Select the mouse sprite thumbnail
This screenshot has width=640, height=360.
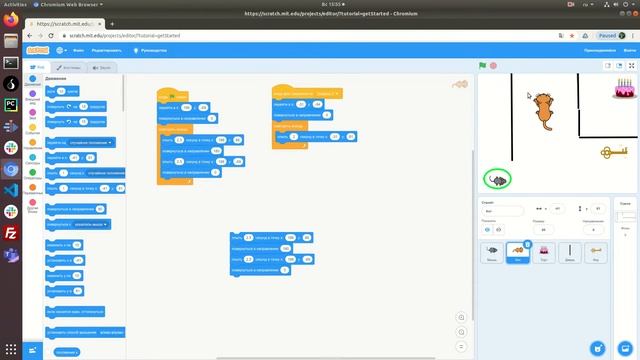point(492,252)
